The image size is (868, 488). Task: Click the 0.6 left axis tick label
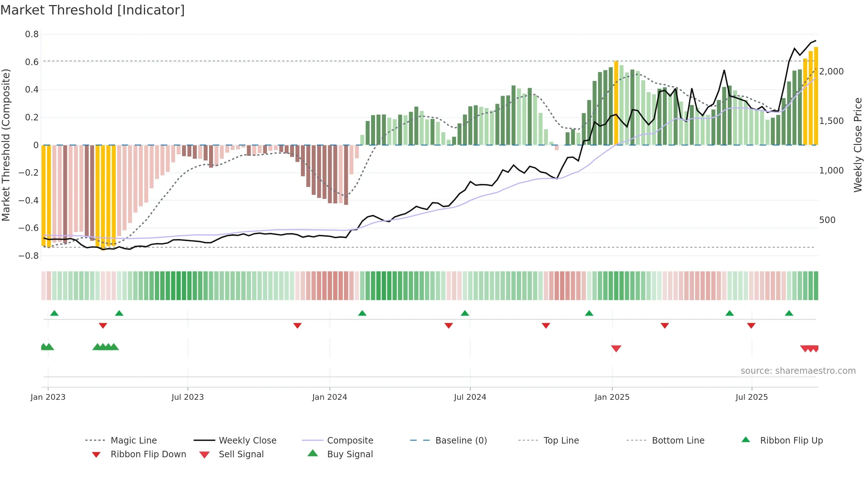pyautogui.click(x=32, y=62)
